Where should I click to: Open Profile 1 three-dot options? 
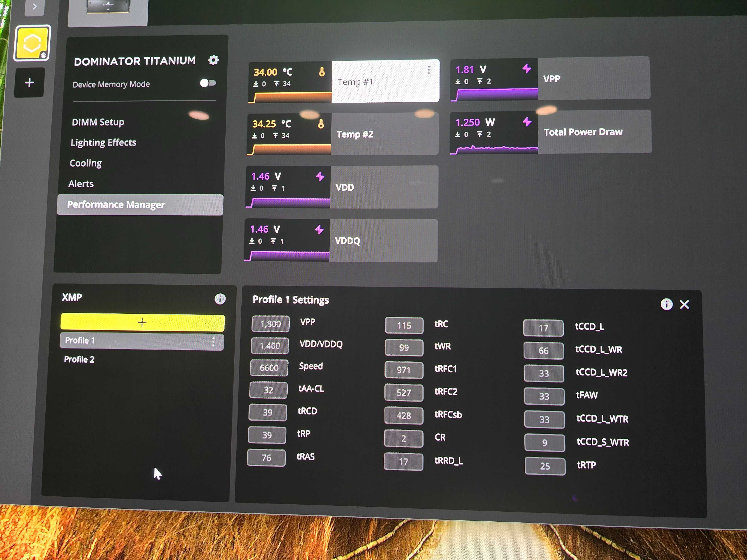coord(213,342)
